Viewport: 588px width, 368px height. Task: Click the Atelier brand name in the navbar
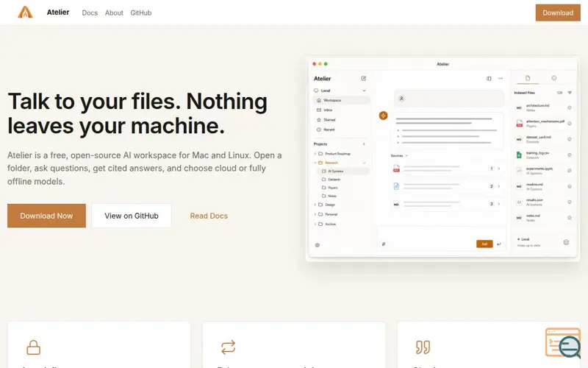point(58,13)
